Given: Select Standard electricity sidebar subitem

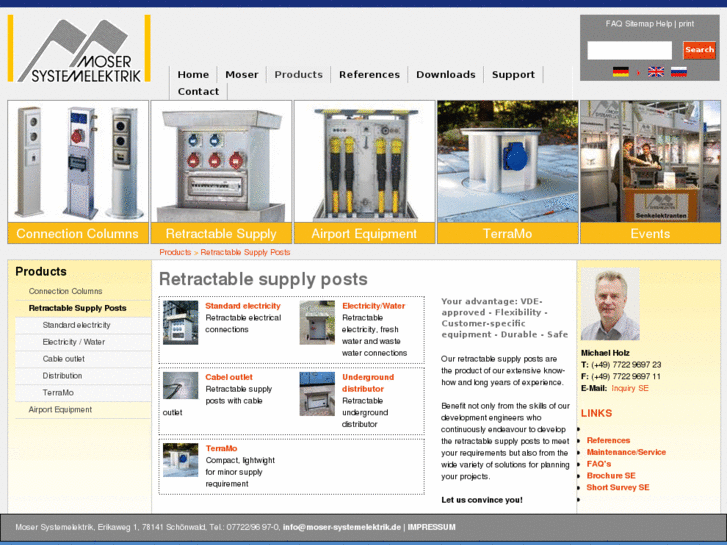Looking at the screenshot, I should pyautogui.click(x=77, y=325).
